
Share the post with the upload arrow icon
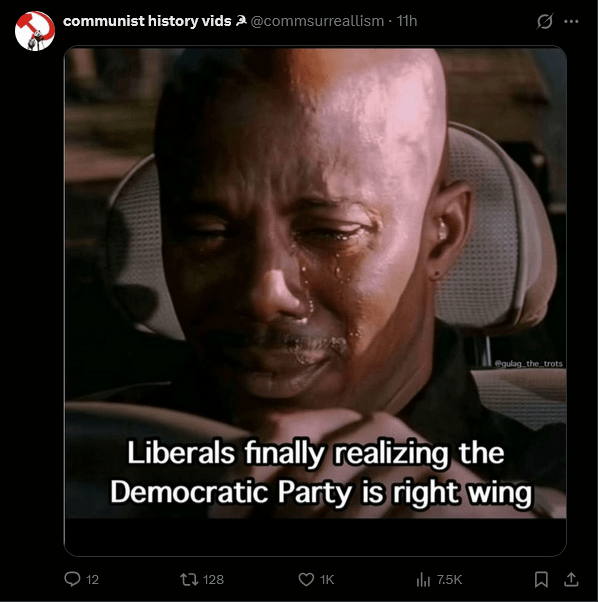(x=571, y=579)
